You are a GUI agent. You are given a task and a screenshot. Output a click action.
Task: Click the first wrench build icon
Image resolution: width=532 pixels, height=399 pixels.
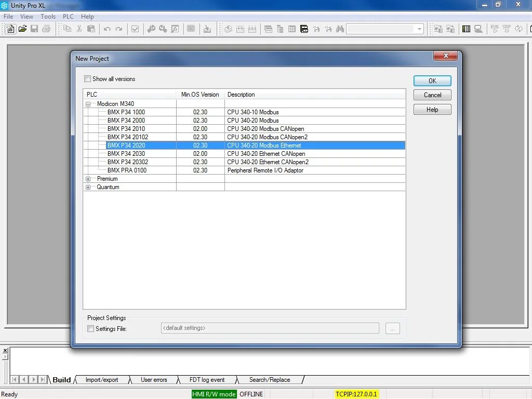[x=151, y=29]
